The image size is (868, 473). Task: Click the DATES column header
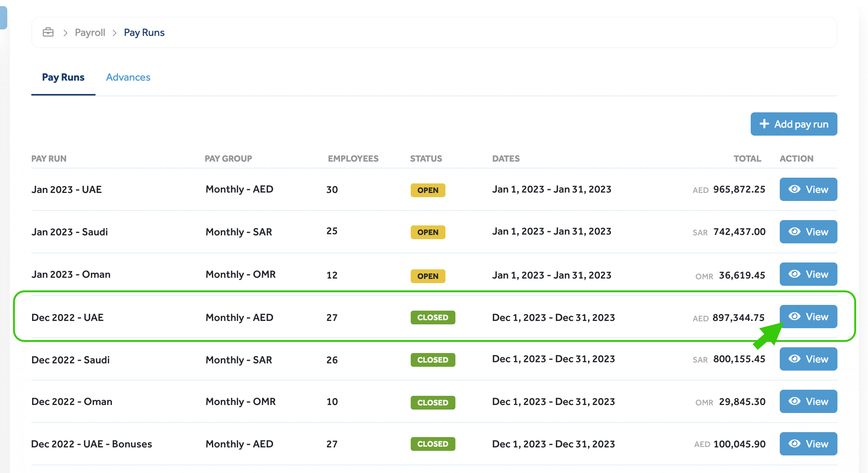(x=506, y=159)
